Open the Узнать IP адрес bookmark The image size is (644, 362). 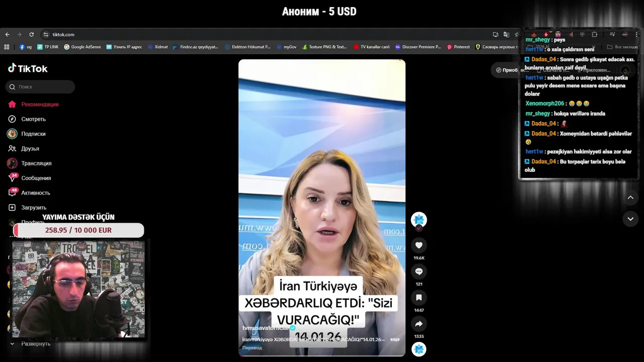click(124, 47)
